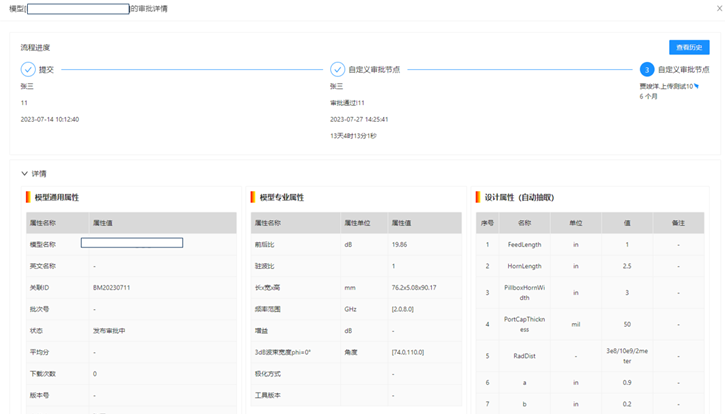Click the 查看历史 button

689,47
